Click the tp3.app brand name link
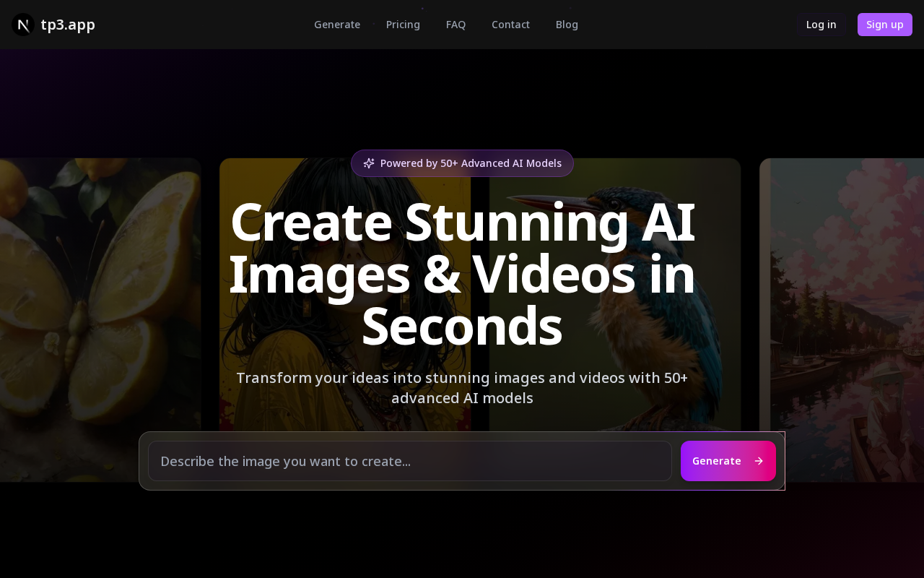 [68, 25]
